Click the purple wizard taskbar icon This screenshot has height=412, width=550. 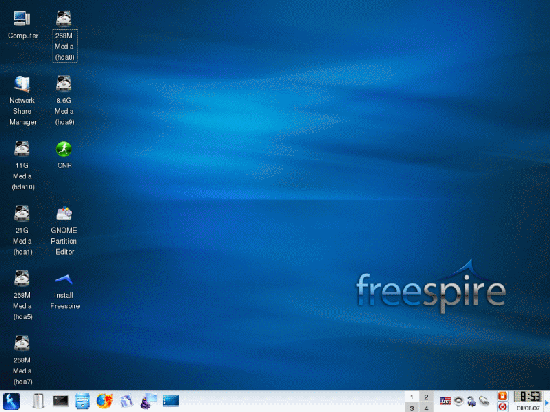(x=149, y=401)
